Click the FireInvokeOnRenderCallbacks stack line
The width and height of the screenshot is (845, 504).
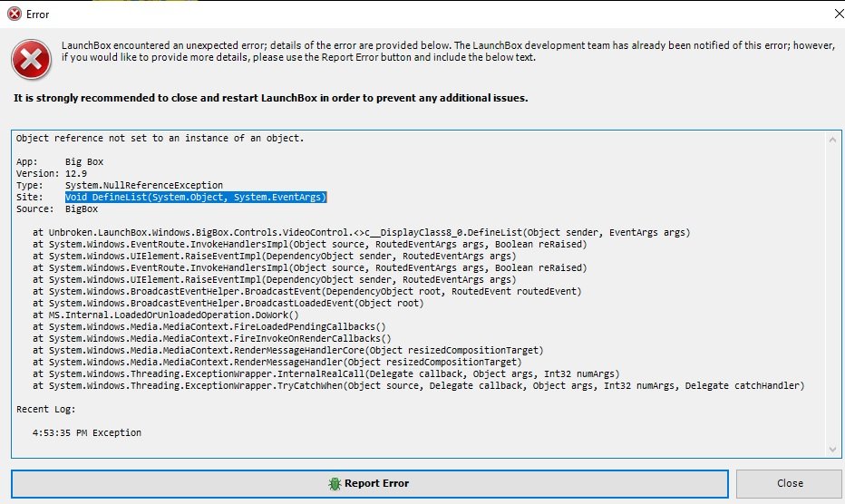tap(212, 338)
